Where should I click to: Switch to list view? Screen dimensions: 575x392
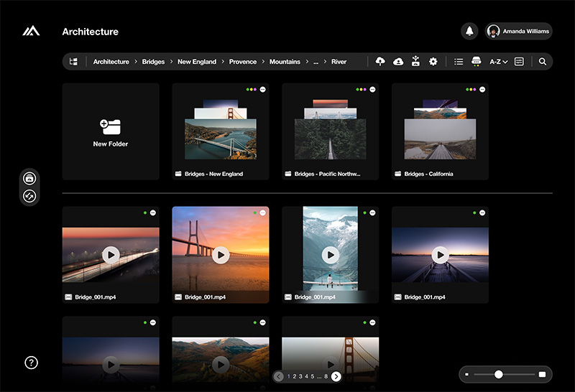459,62
